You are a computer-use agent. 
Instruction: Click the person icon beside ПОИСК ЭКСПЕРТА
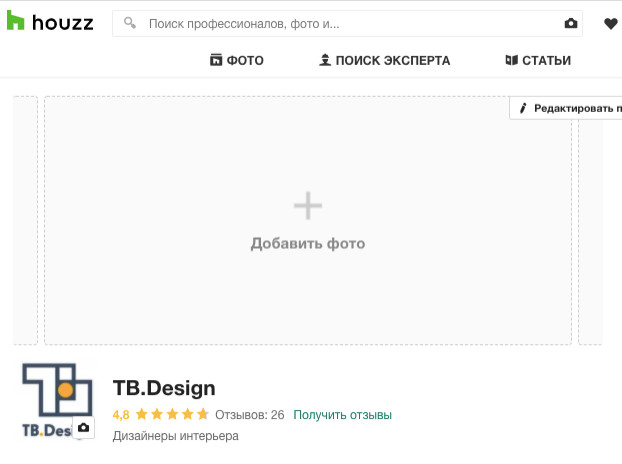pyautogui.click(x=324, y=60)
